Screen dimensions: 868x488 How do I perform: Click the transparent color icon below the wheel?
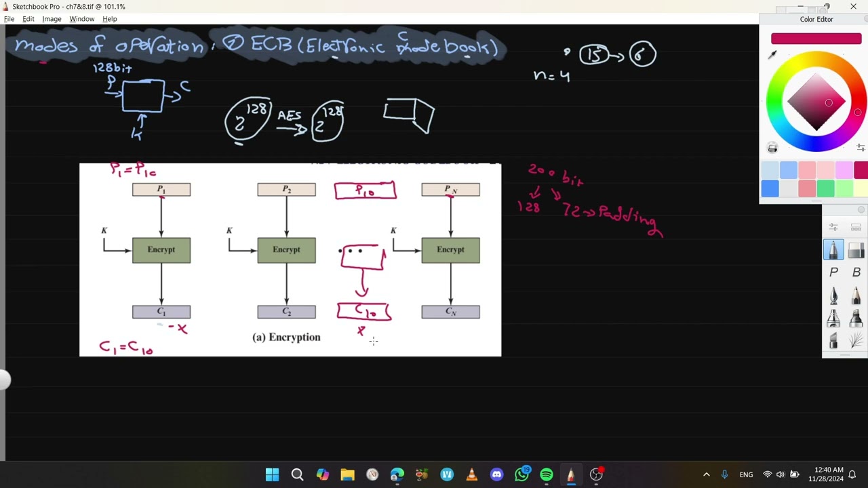(x=772, y=148)
